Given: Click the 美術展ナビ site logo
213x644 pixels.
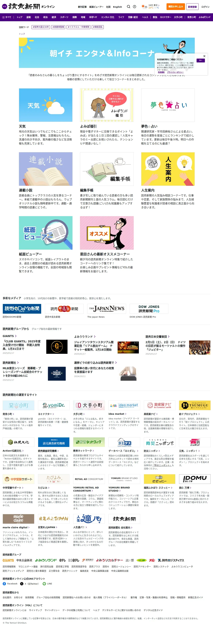Looking at the screenshot, I should [x=159, y=405].
